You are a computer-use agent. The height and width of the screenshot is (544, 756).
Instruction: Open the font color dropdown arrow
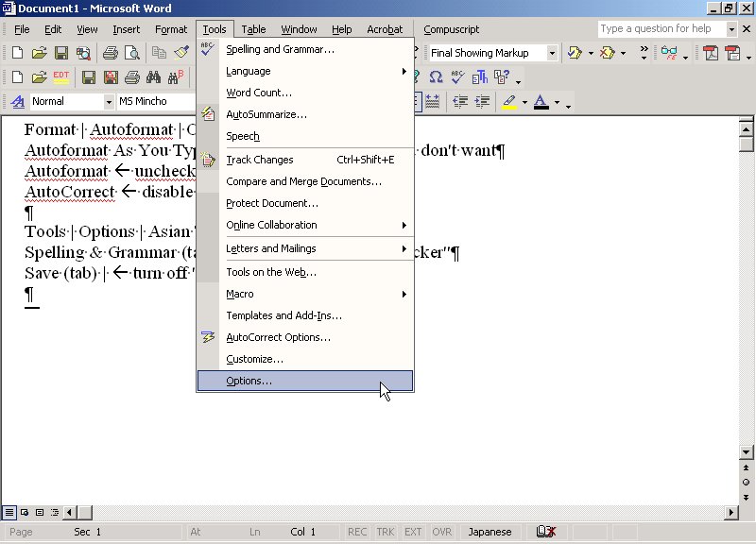pos(557,101)
